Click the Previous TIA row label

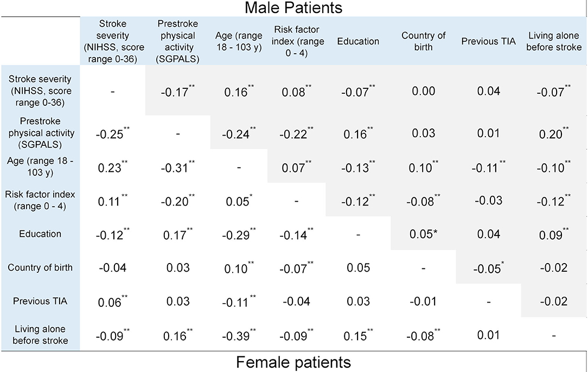40,301
